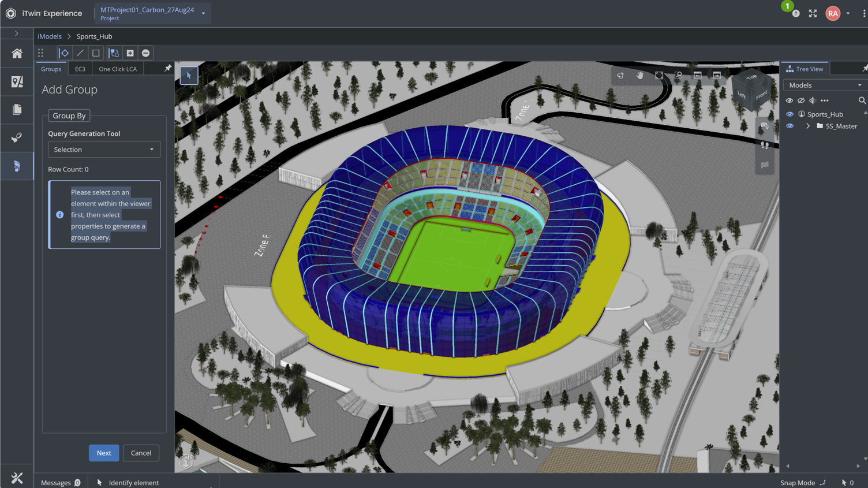Open the Query Generation Tool Selection dropdown
This screenshot has width=868, height=488.
104,150
